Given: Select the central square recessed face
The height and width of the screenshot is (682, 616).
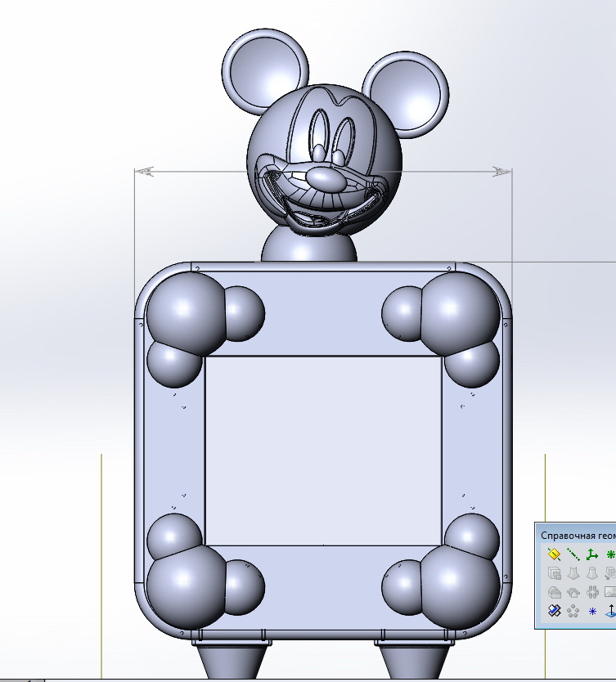Looking at the screenshot, I should [324, 451].
